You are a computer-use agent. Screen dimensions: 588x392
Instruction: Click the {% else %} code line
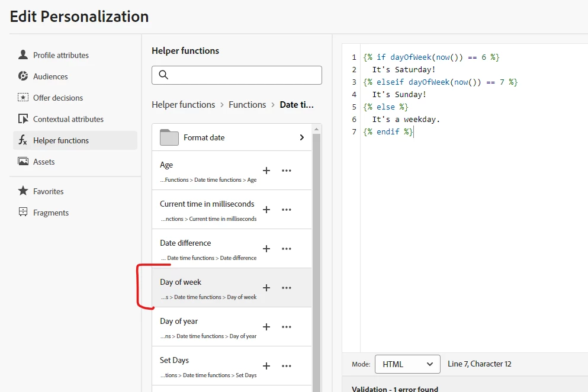tap(385, 107)
